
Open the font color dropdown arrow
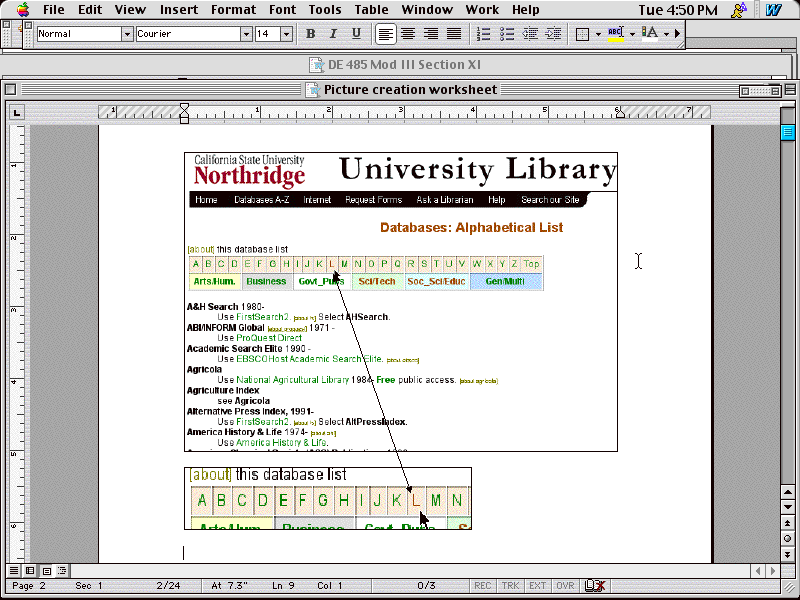pos(666,34)
